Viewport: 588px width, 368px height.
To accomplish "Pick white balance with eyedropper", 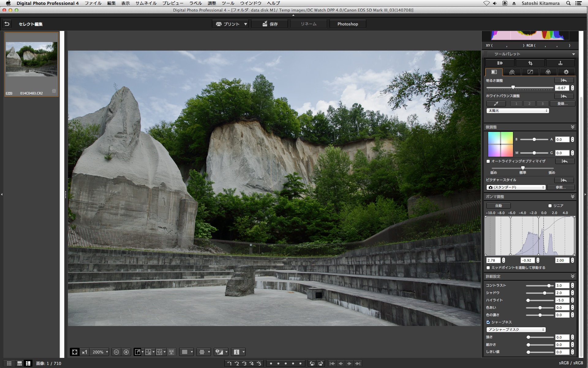I will [496, 104].
